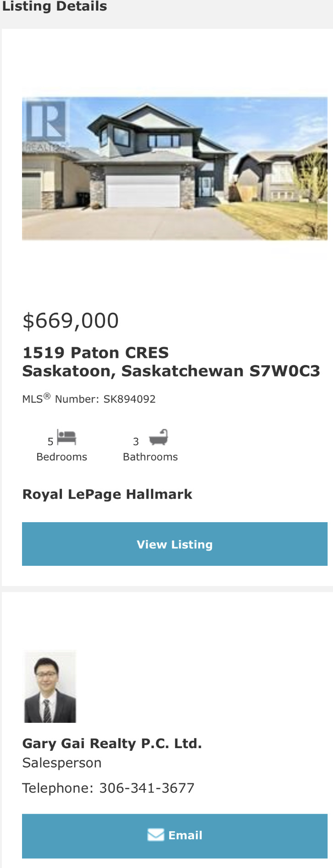Tap the telephone number 306-341-3677
This screenshot has width=333, height=868.
point(147,788)
